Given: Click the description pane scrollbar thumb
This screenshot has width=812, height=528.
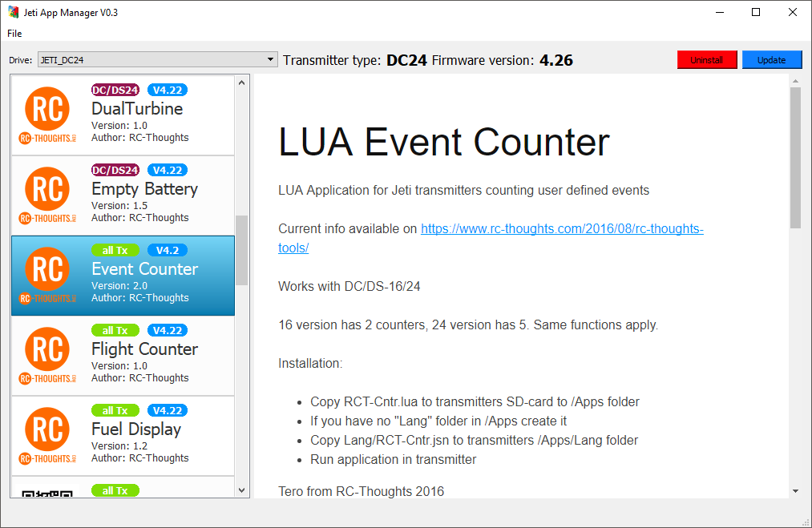Looking at the screenshot, I should click(795, 157).
